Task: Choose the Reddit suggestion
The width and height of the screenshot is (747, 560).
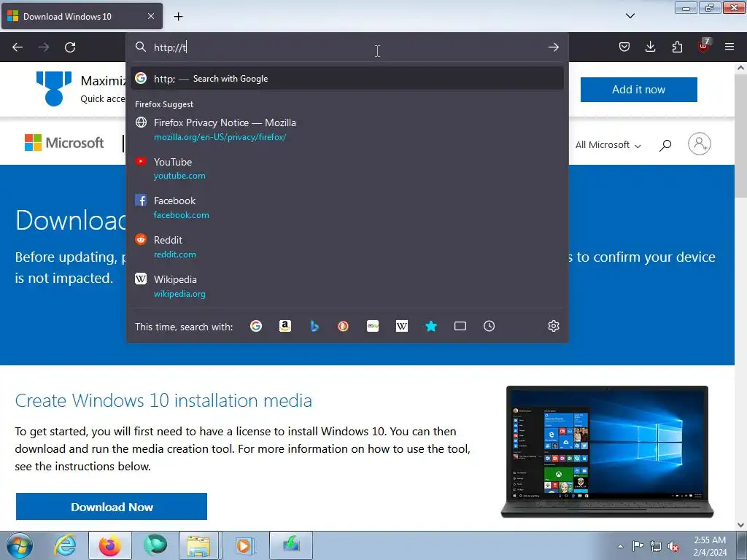Action: coord(347,246)
